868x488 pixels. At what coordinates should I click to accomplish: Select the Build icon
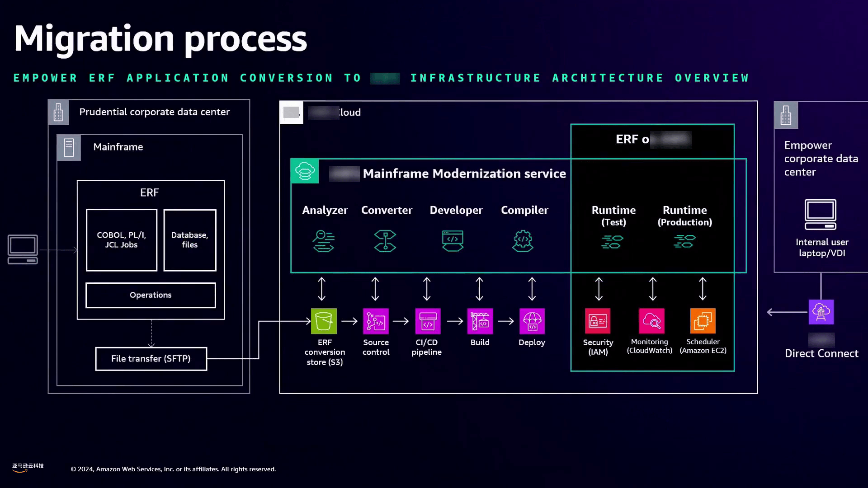point(480,321)
